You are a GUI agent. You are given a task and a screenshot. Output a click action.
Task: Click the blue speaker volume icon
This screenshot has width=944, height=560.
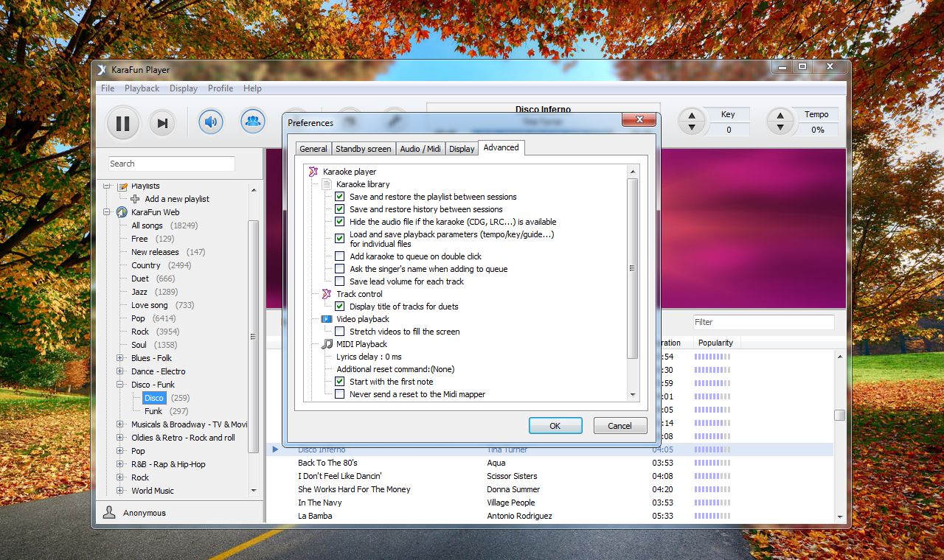(x=211, y=121)
